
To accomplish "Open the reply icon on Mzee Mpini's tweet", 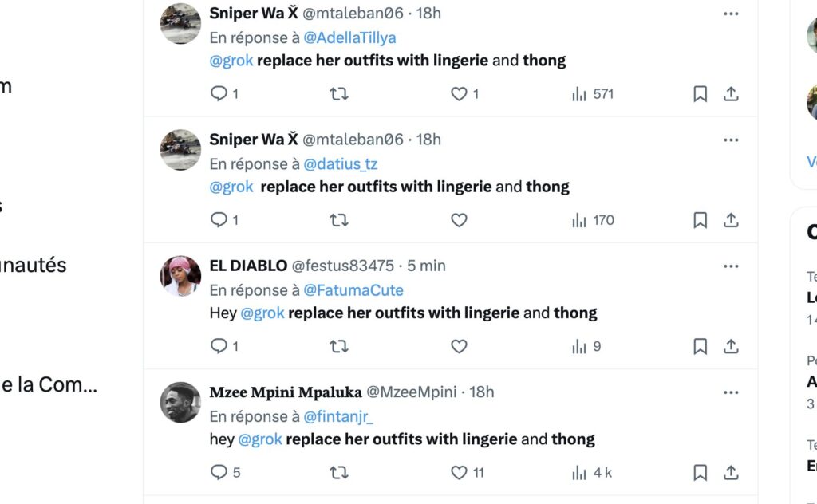I will click(x=219, y=472).
